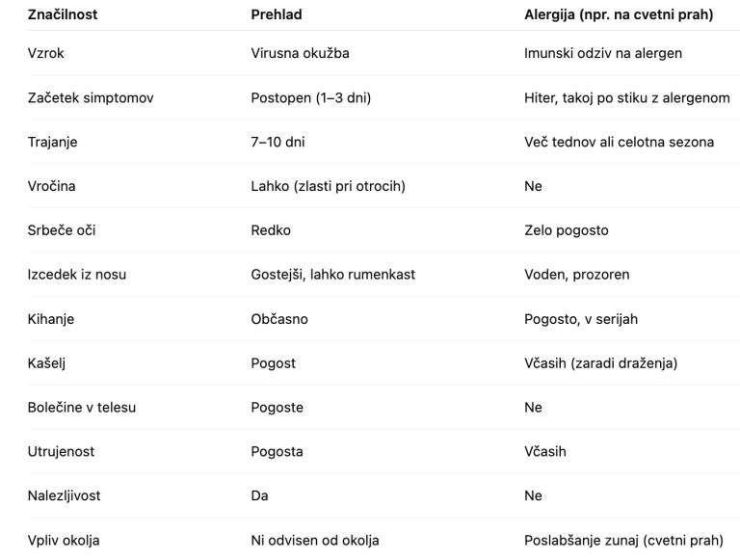Click Gostejši, lahko rumenkast cell
This screenshot has width=740, height=560.
[x=332, y=275]
